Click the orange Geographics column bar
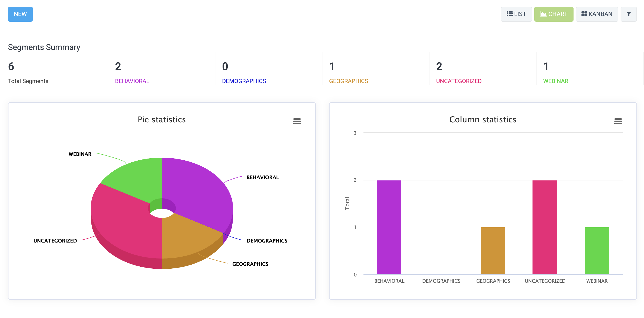 493,250
